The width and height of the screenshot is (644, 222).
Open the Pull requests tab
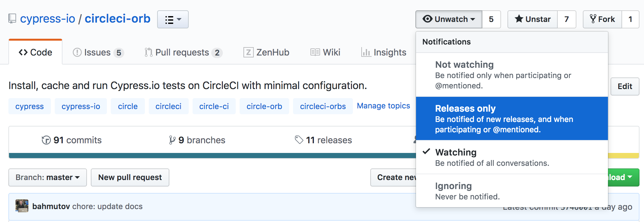pos(183,52)
